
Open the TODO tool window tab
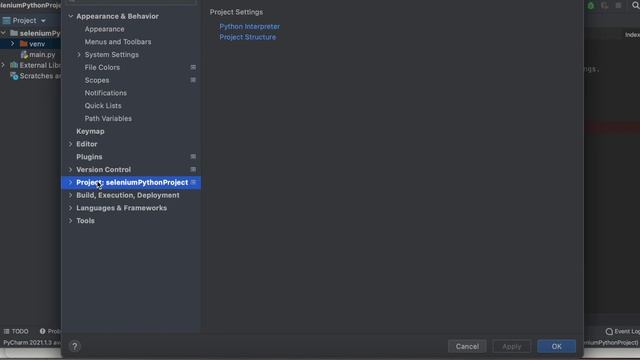tap(16, 331)
